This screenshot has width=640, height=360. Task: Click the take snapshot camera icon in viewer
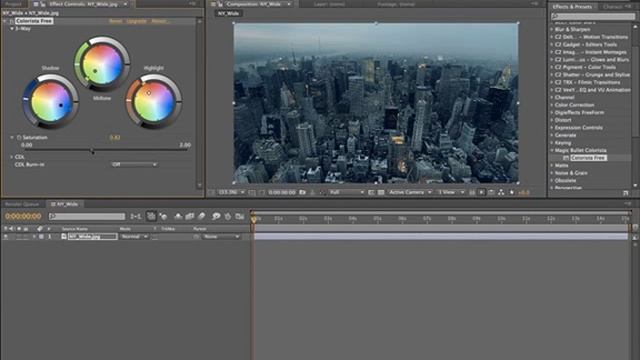click(302, 192)
